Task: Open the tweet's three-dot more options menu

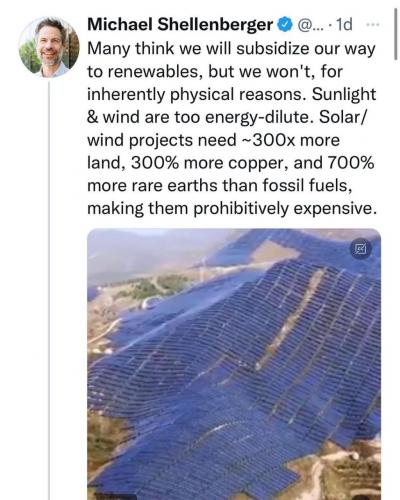Action: 373,25
